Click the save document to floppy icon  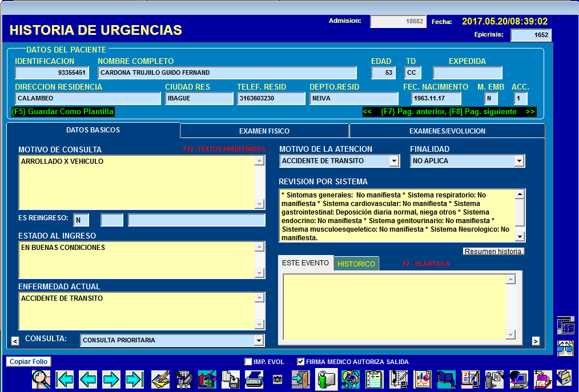pos(231,379)
